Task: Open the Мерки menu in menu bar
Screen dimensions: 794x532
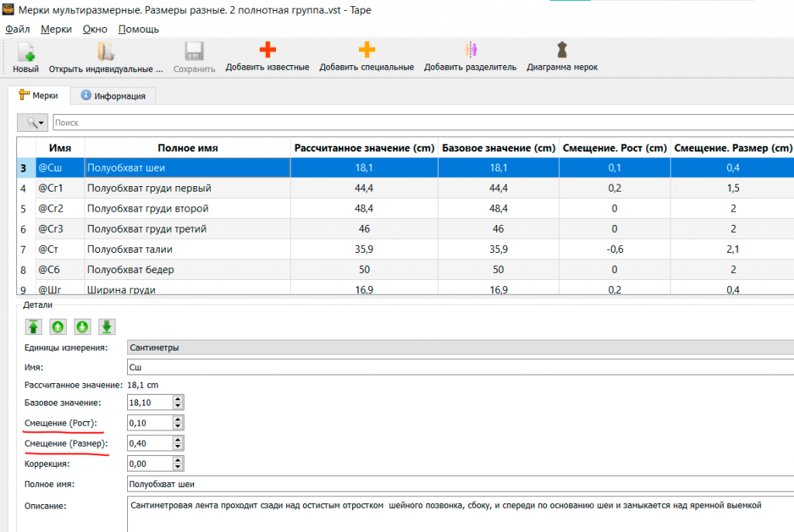Action: click(x=57, y=29)
